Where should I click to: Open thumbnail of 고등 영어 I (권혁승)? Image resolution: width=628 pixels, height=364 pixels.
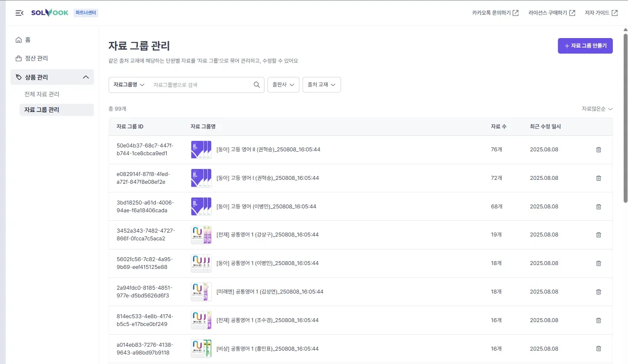pos(201,178)
